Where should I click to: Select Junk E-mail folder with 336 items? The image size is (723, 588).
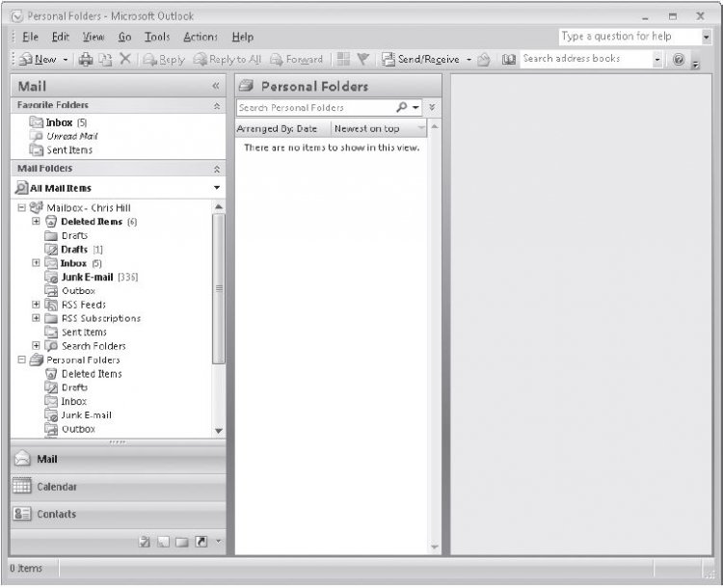(92, 277)
